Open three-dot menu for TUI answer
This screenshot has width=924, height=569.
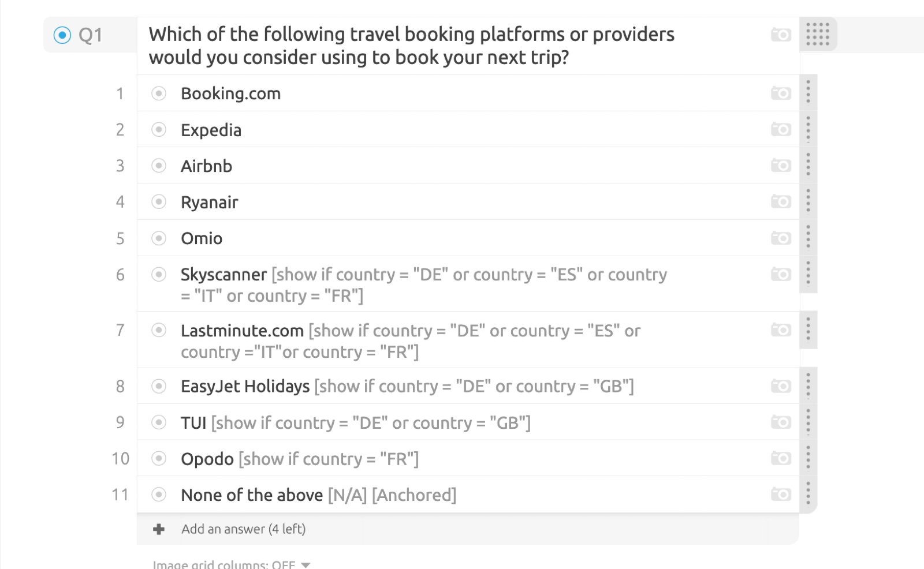tap(808, 422)
